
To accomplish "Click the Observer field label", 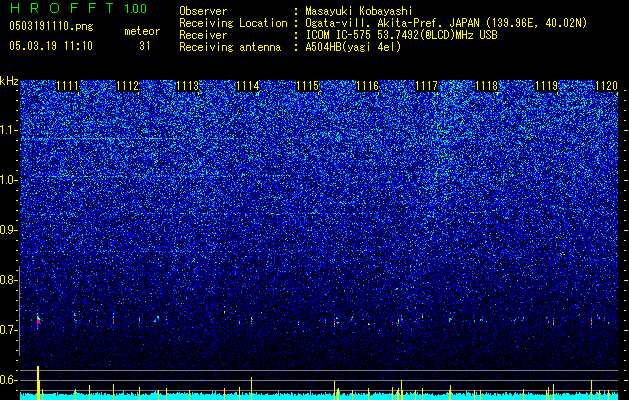I will (203, 11).
